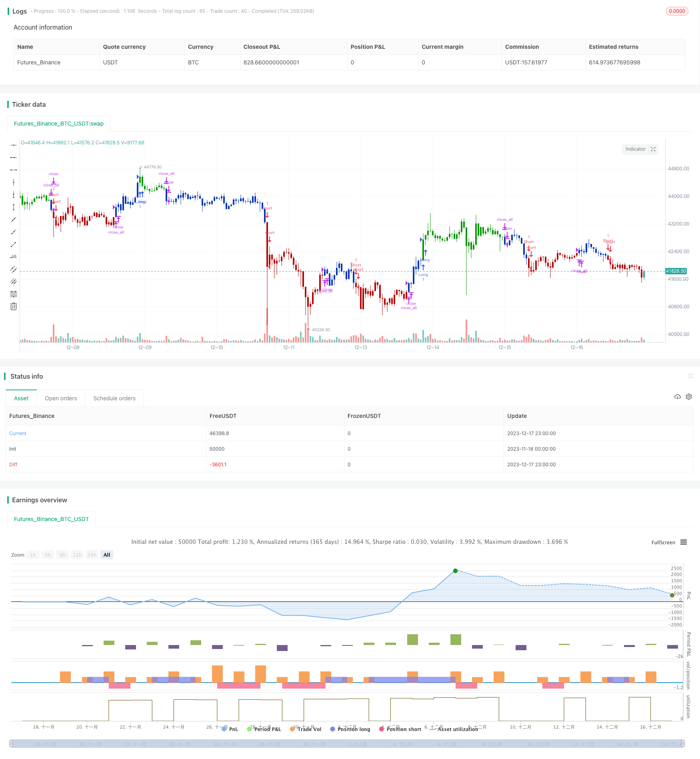Set zoom range to 24h
This screenshot has width=700, height=759.
pyautogui.click(x=92, y=555)
